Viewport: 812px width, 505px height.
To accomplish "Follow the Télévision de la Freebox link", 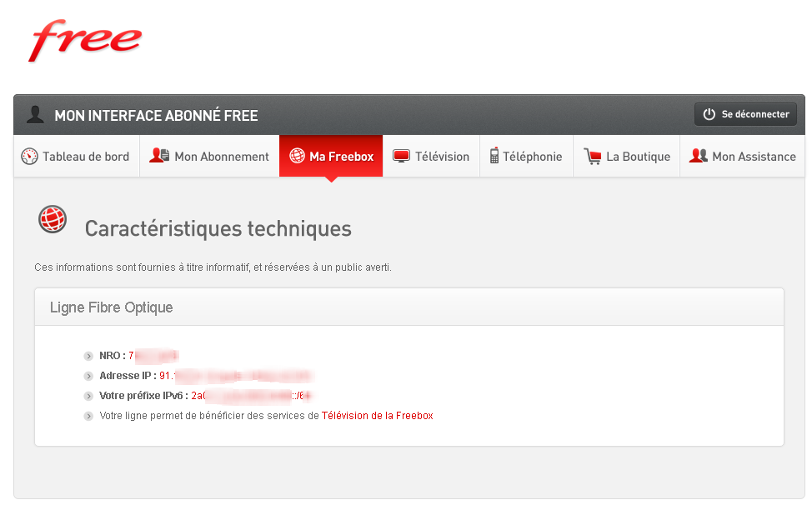I will coord(377,416).
